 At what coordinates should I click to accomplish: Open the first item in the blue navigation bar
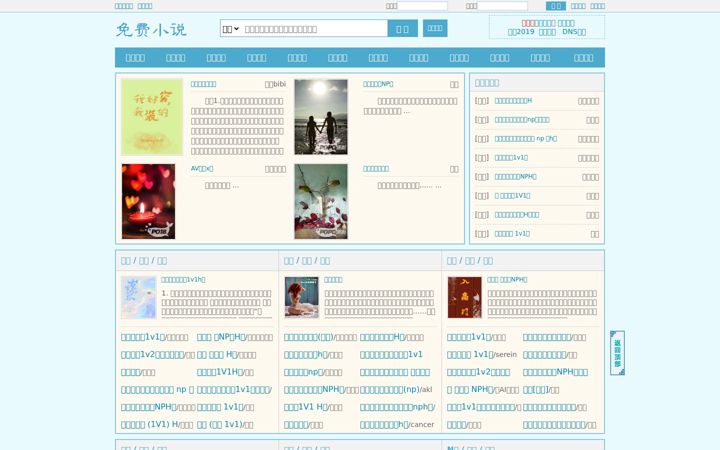pos(135,58)
